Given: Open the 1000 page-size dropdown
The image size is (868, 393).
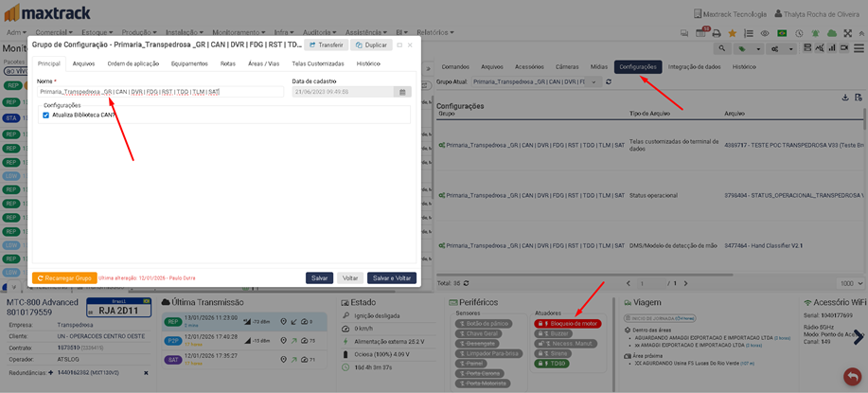Looking at the screenshot, I should pyautogui.click(x=852, y=283).
